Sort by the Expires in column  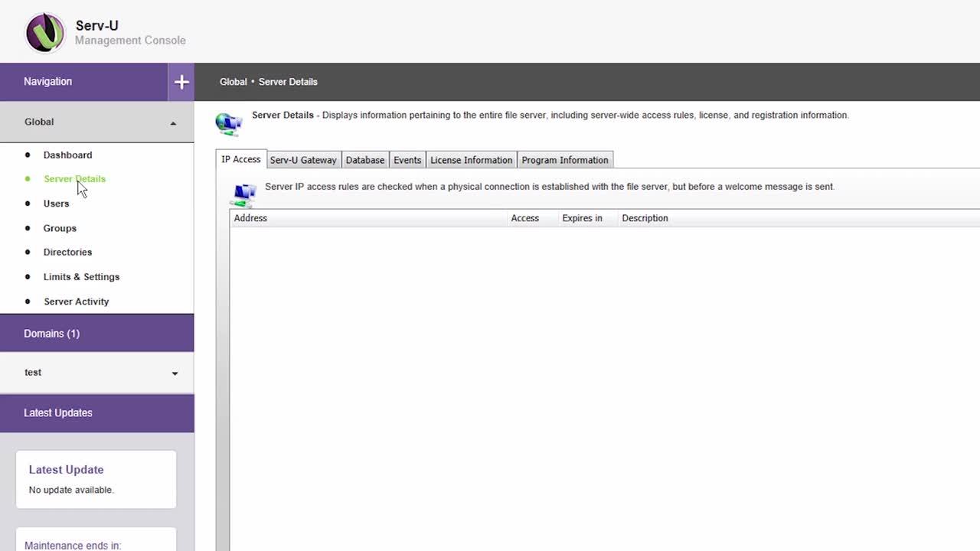tap(587, 218)
